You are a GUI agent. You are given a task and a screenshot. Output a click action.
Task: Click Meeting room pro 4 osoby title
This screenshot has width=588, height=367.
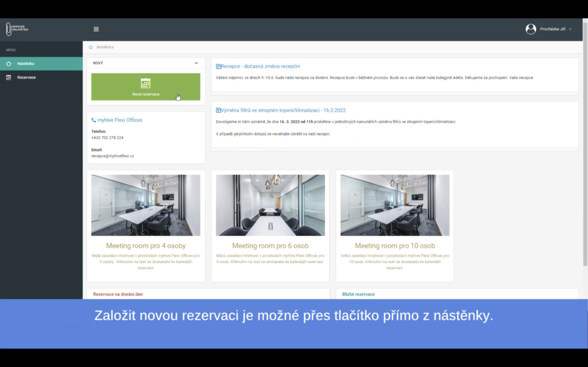click(x=146, y=246)
